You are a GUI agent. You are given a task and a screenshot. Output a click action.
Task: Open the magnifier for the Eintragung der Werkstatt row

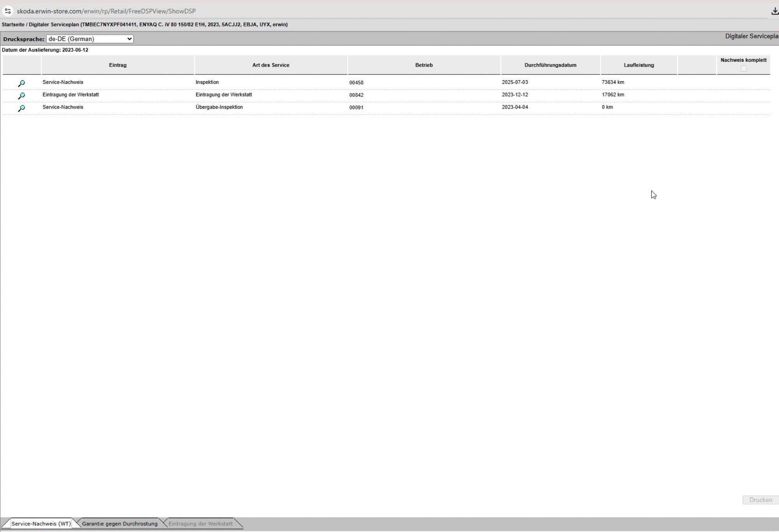click(x=21, y=96)
